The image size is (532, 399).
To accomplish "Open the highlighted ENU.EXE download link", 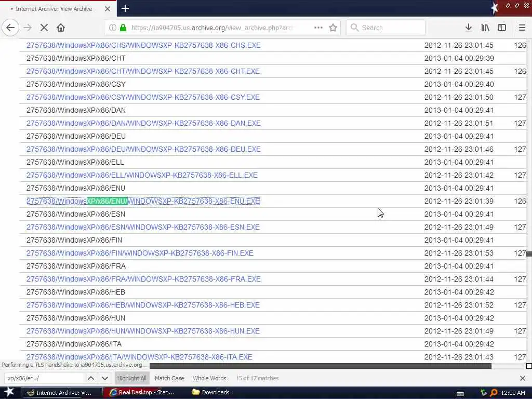I will [143, 201].
